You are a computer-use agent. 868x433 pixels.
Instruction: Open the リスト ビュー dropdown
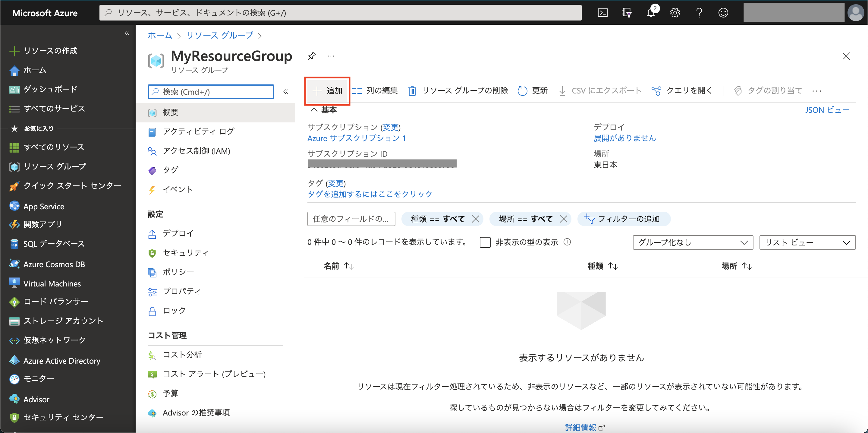(807, 242)
